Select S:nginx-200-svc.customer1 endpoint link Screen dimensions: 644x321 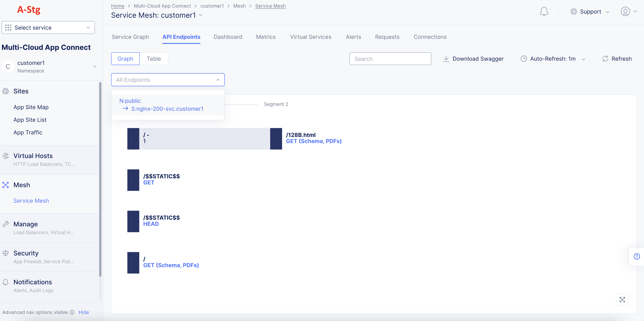click(168, 109)
